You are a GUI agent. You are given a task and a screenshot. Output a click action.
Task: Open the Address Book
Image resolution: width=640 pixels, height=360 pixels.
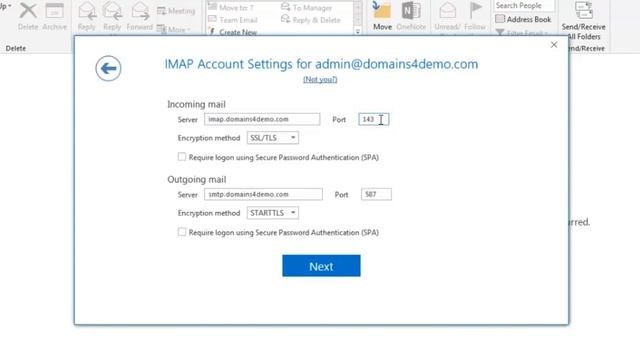pyautogui.click(x=523, y=19)
